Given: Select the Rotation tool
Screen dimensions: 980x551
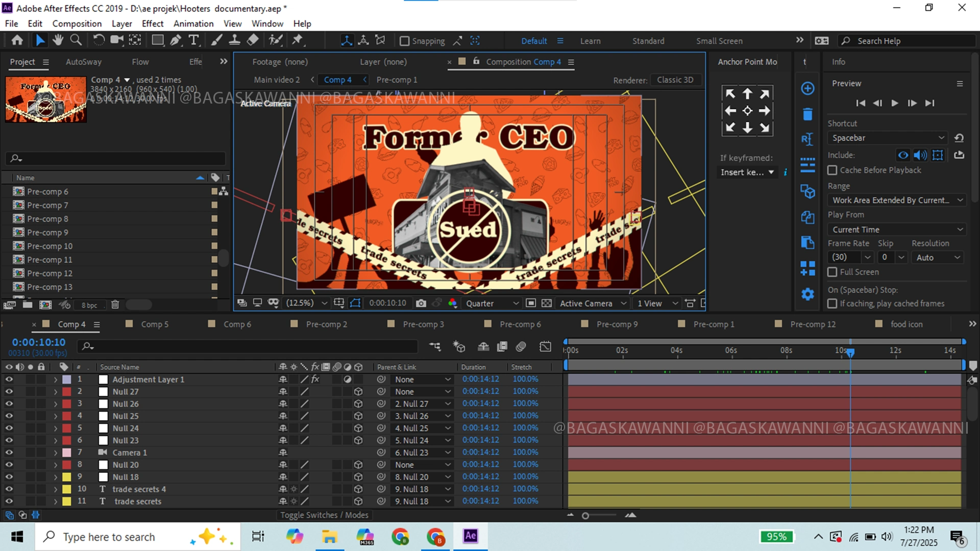Looking at the screenshot, I should pyautogui.click(x=99, y=40).
